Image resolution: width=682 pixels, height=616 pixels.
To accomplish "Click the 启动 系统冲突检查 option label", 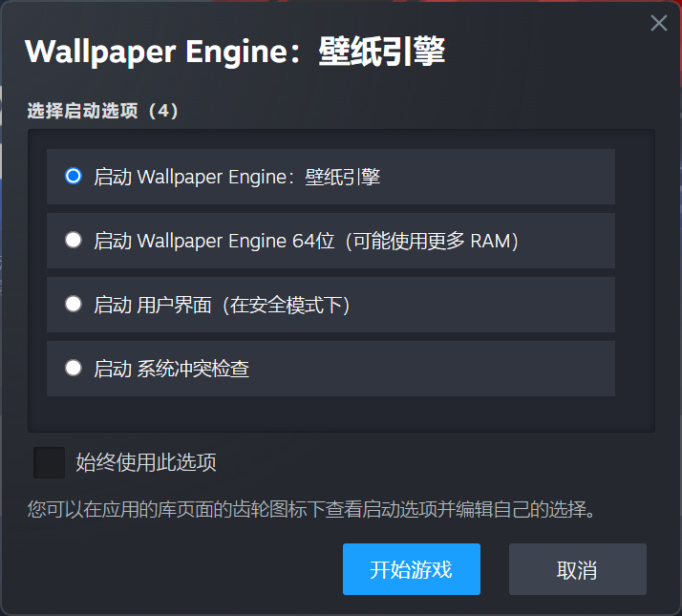I will coord(171,369).
